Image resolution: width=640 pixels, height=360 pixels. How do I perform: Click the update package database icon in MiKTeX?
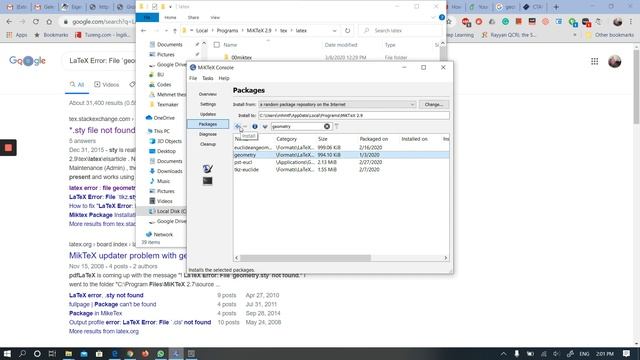265,127
